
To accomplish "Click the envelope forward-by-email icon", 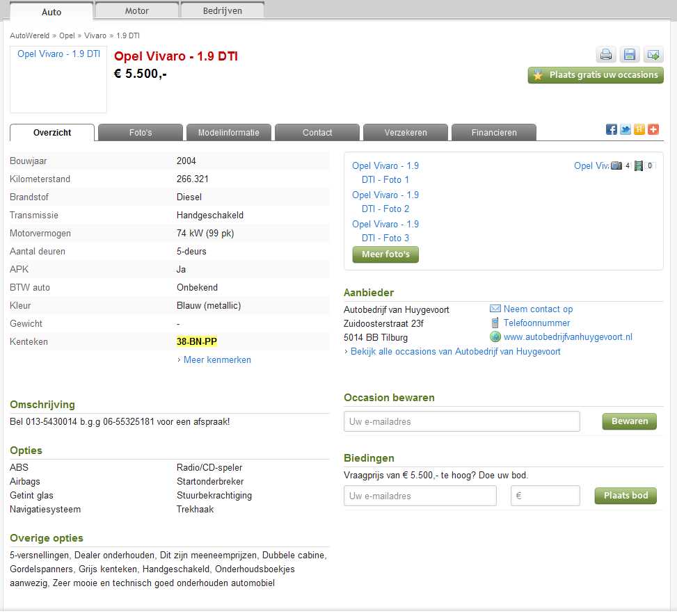I will pos(653,55).
